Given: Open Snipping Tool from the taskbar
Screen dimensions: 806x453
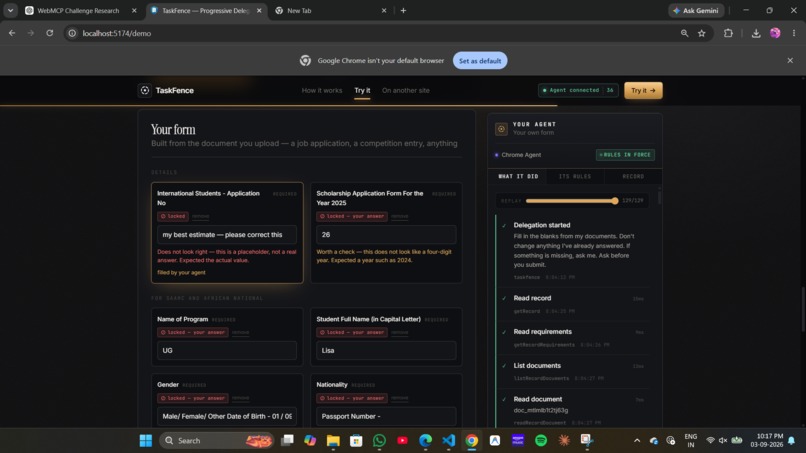Looking at the screenshot, I should [x=587, y=441].
